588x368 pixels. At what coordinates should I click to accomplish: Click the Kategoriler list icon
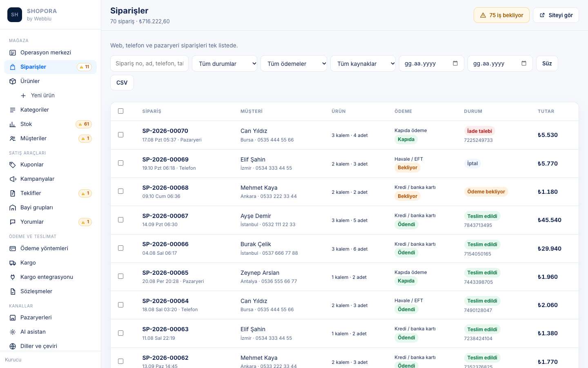(13, 110)
